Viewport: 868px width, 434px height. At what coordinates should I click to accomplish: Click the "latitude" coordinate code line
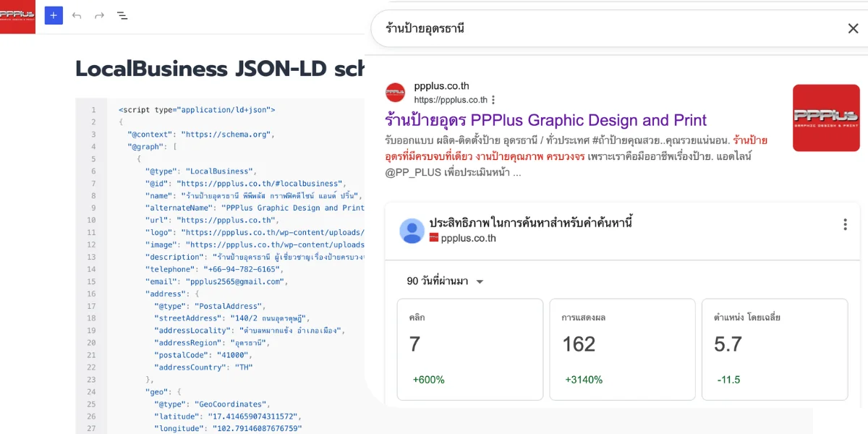pos(227,417)
